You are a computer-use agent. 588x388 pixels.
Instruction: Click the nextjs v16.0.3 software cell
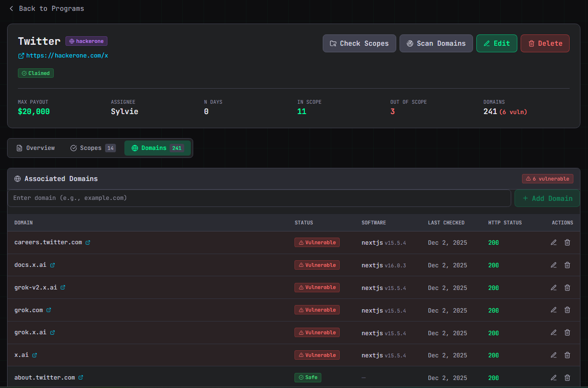(384, 265)
